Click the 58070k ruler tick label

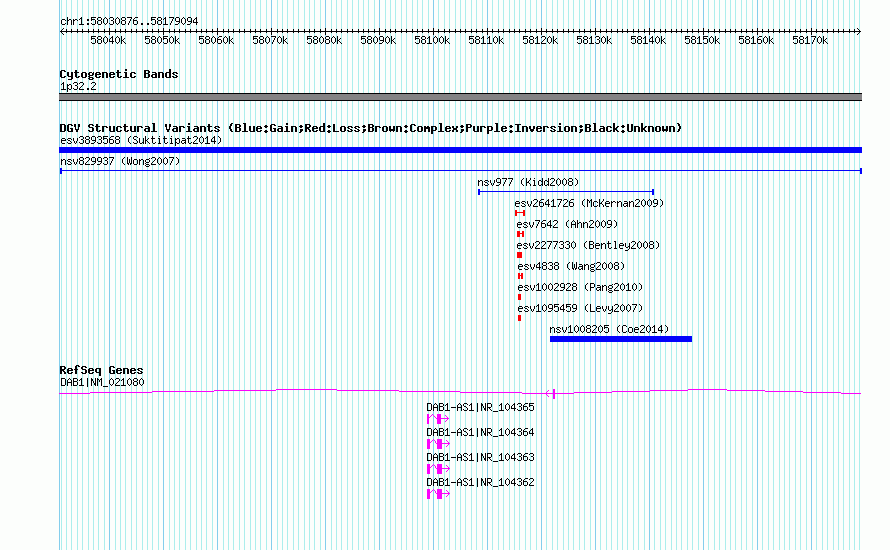tap(270, 40)
